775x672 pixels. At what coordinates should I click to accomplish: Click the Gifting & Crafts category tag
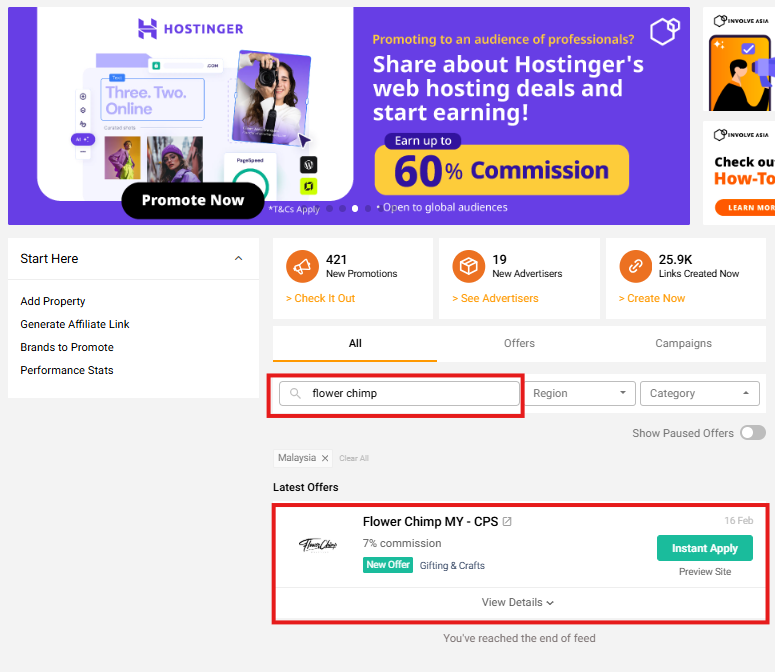click(x=452, y=565)
